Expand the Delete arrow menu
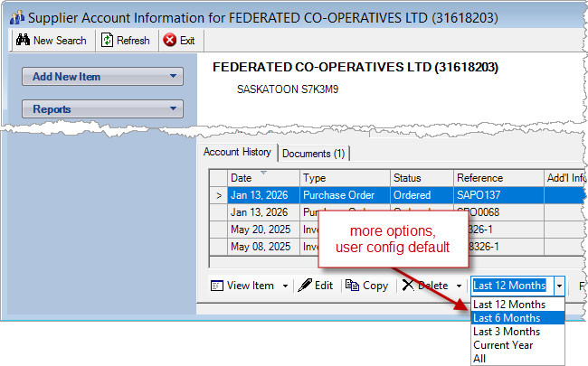This screenshot has height=366, width=588. [459, 286]
